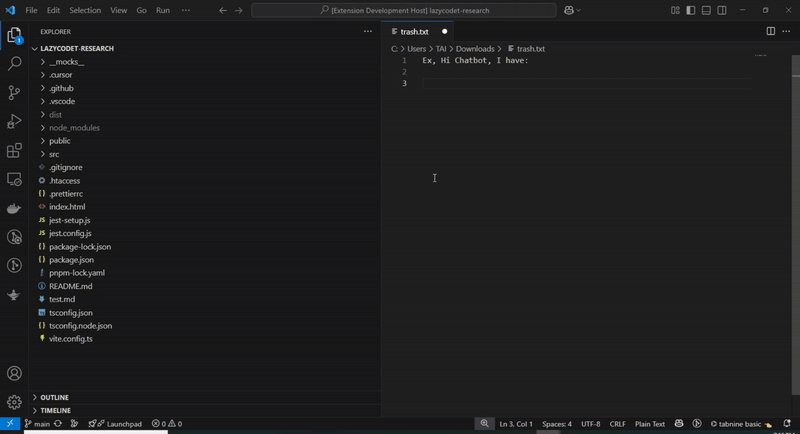Toggle the bottom Panel

pyautogui.click(x=706, y=10)
